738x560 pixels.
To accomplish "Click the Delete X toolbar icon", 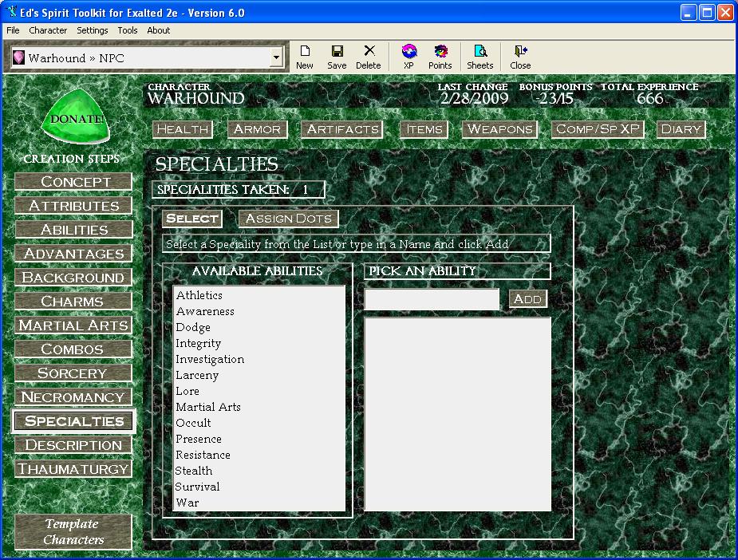I will (x=369, y=50).
